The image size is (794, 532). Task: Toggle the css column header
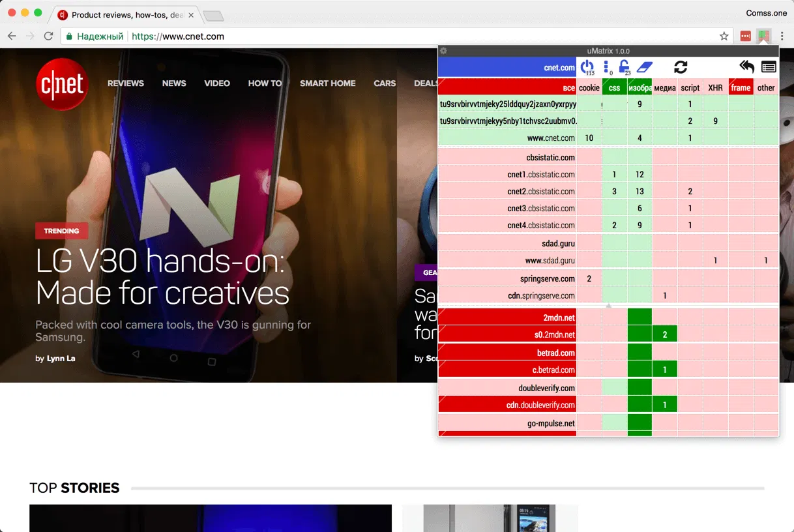[x=615, y=87]
